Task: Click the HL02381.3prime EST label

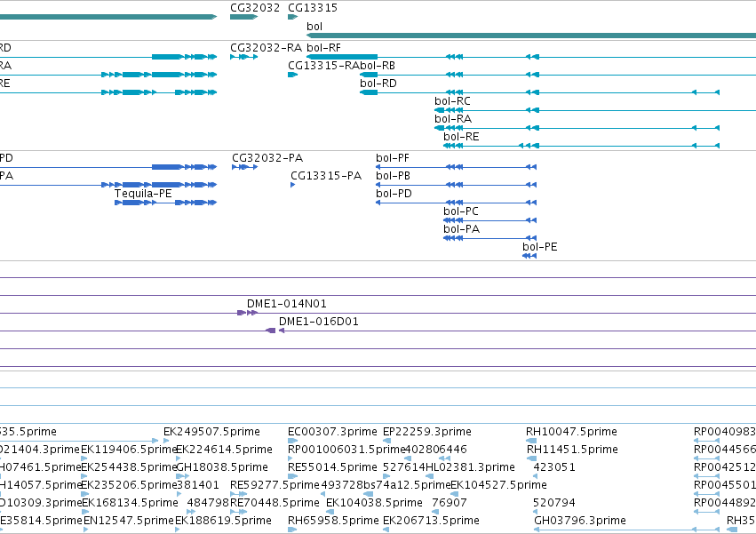Action: [x=470, y=467]
